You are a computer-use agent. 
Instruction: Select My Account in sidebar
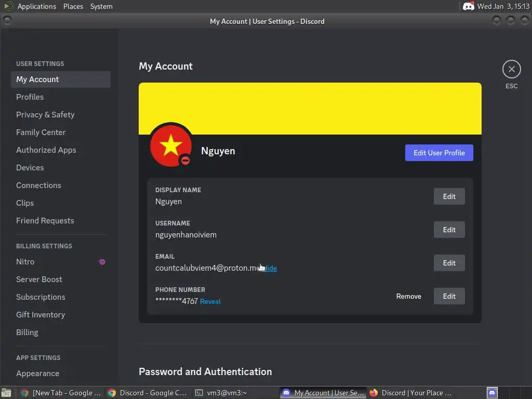pyautogui.click(x=61, y=79)
